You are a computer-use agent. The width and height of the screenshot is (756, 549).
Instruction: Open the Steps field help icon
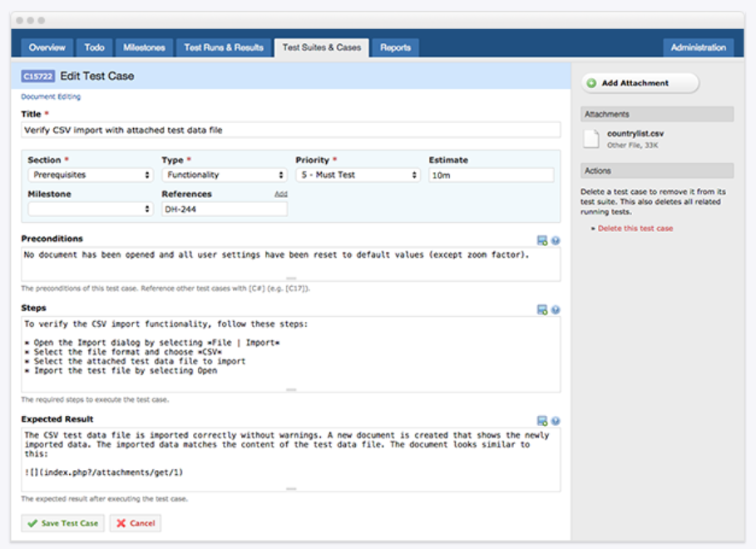click(x=555, y=309)
